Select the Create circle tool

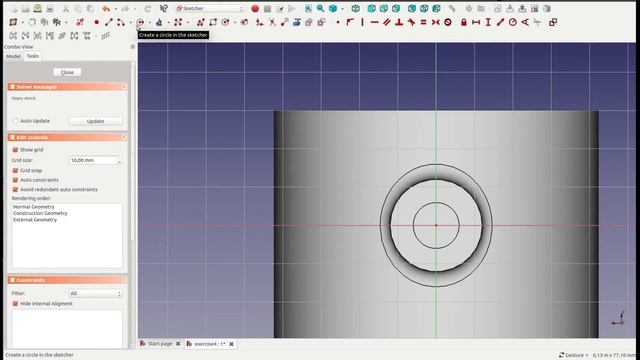click(x=140, y=22)
